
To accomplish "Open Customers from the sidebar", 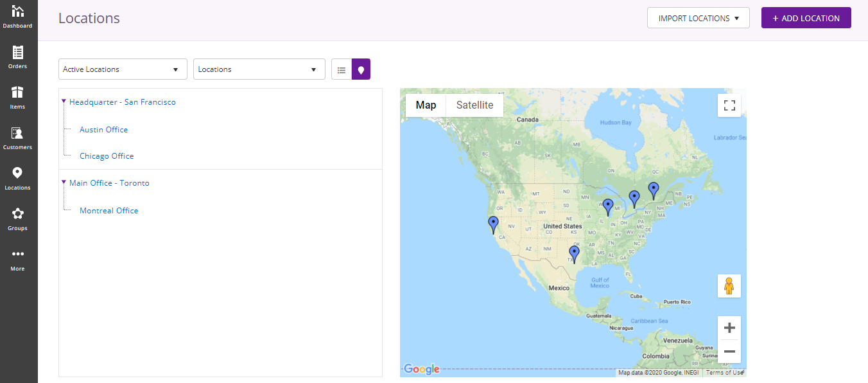I will 18,134.
